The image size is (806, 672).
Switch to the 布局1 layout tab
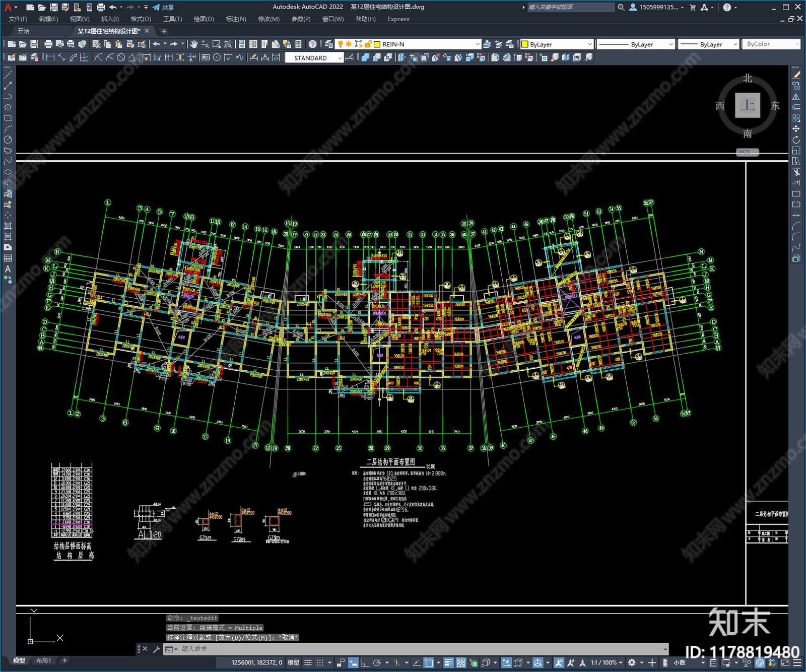tap(43, 660)
